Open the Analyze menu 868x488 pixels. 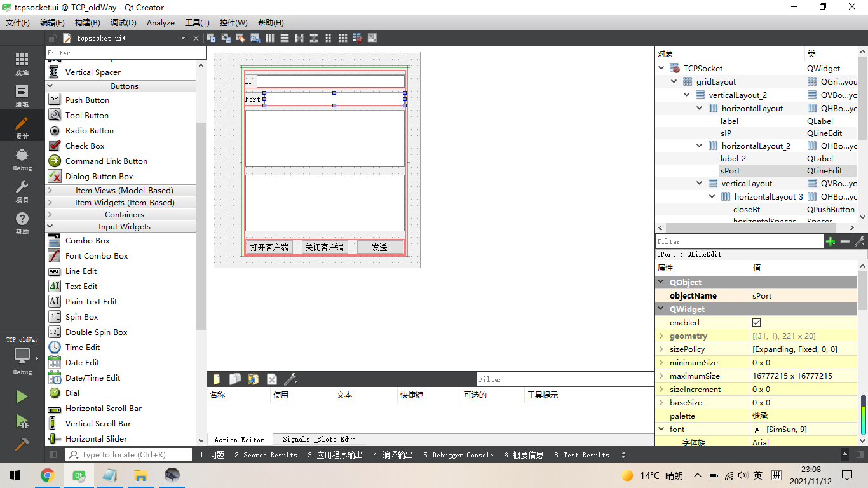tap(160, 22)
